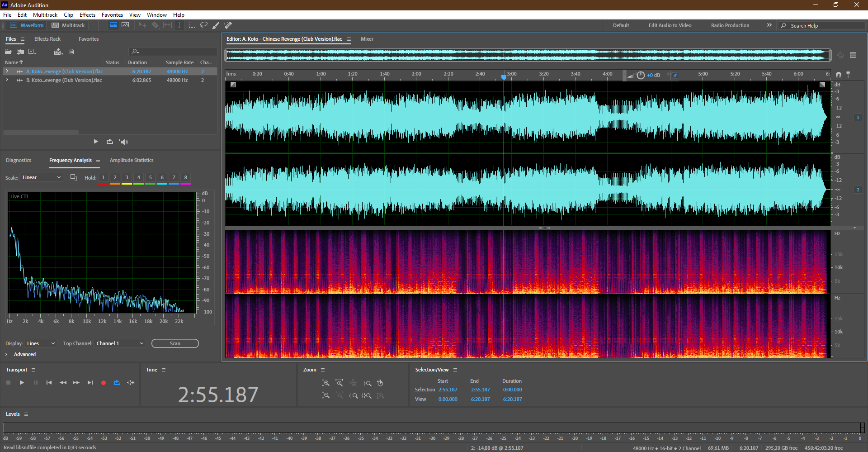This screenshot has width=868, height=452.
Task: Click the Import File icon in Files panel
Action: click(x=20, y=52)
